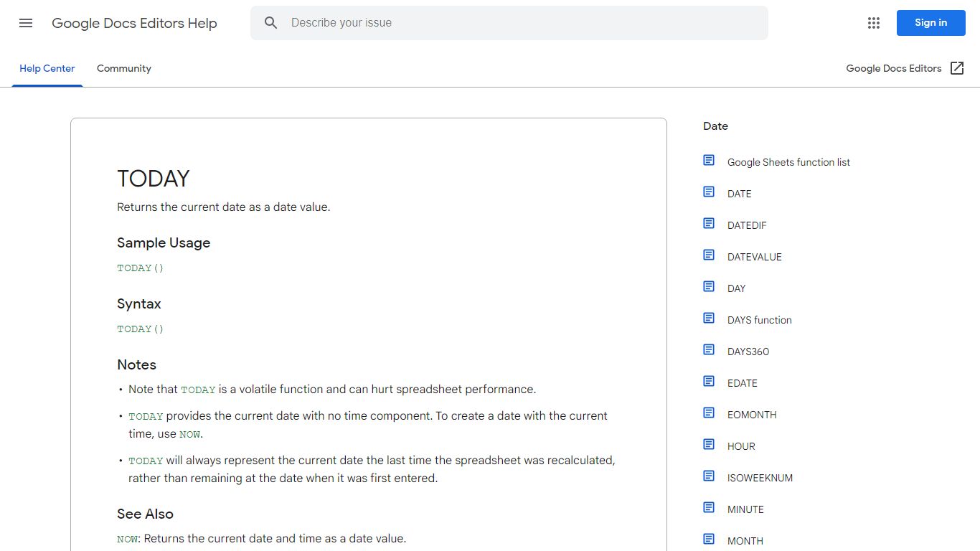Switch to the Community tab
Screen dimensions: 980x551
124,68
